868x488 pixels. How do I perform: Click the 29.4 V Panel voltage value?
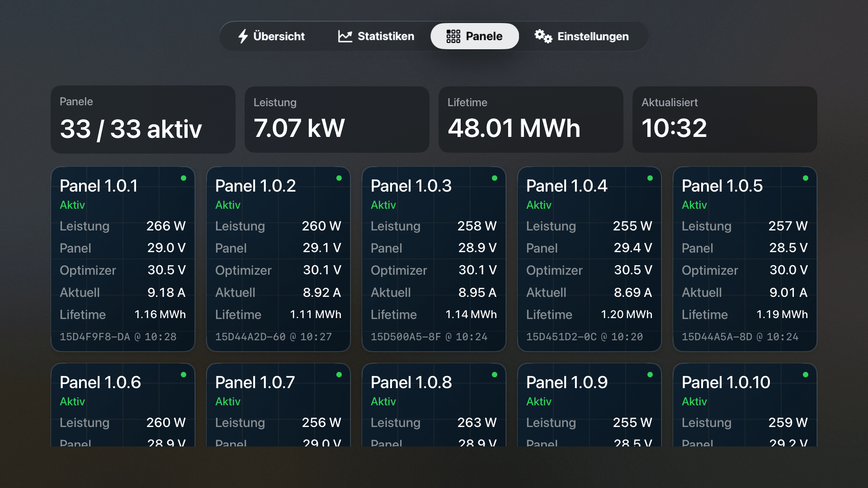(x=633, y=248)
